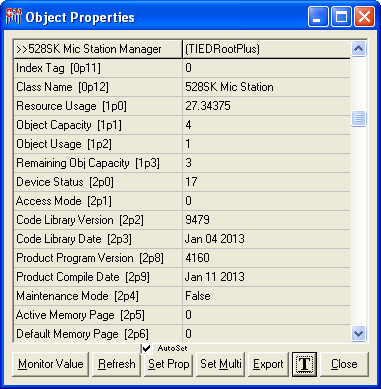The width and height of the screenshot is (381, 389).
Task: Click the Refresh button
Action: click(x=116, y=364)
